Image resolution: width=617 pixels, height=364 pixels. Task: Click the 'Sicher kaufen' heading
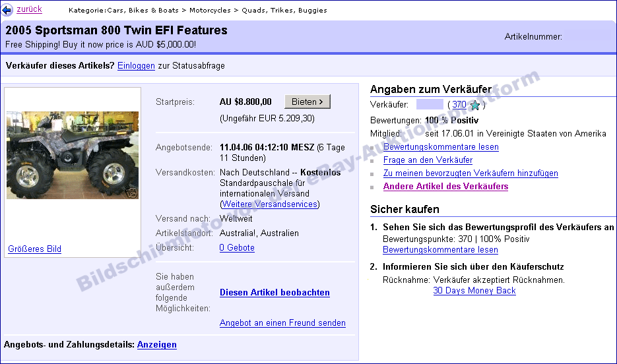tap(405, 209)
